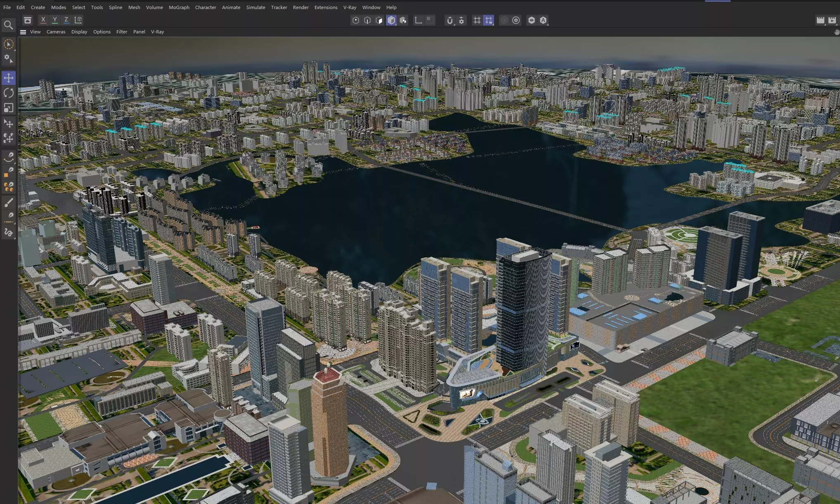Select the Spline Pen arc tool
Image resolution: width=840 pixels, height=504 pixels.
(x=8, y=157)
